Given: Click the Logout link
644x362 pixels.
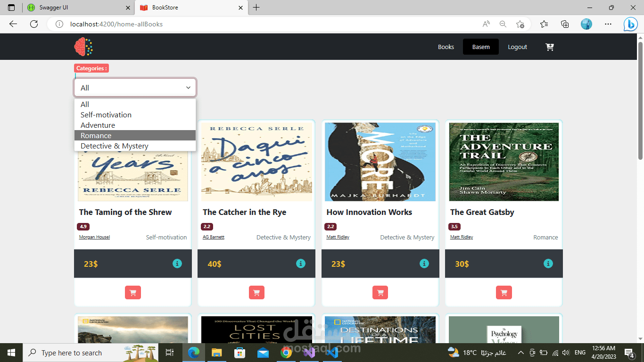Looking at the screenshot, I should [x=517, y=47].
